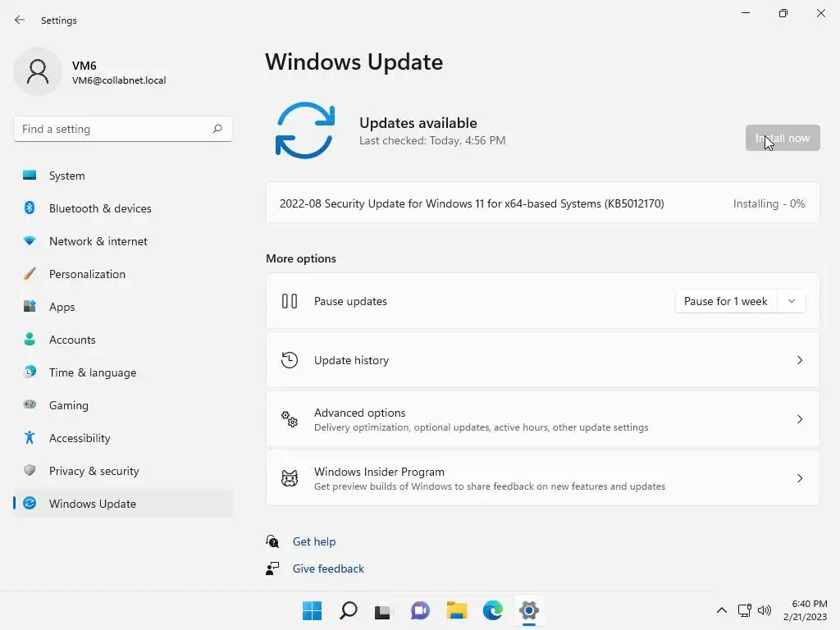
Task: Click the Install now button
Action: click(x=783, y=138)
